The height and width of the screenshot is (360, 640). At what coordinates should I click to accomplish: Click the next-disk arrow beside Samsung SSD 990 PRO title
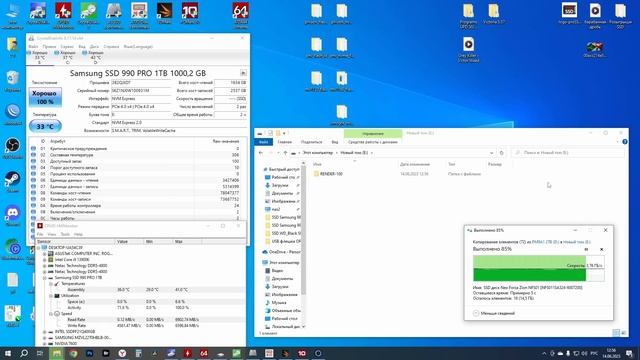pyautogui.click(x=243, y=73)
